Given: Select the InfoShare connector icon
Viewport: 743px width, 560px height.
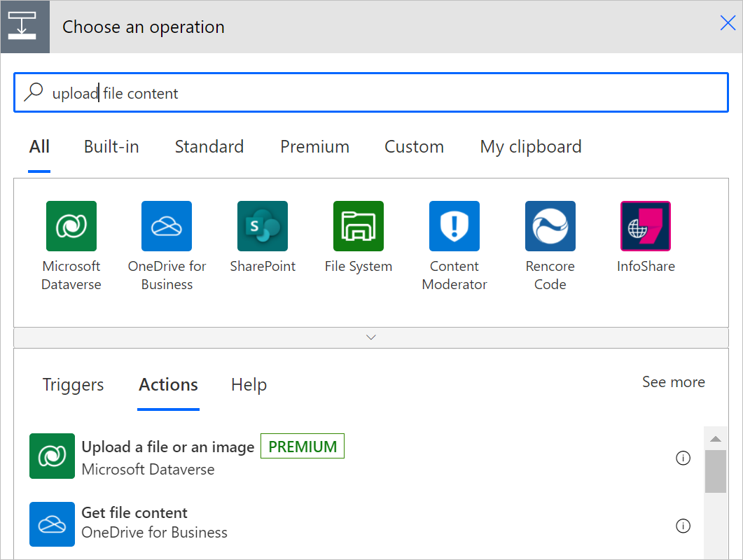Looking at the screenshot, I should coord(646,226).
